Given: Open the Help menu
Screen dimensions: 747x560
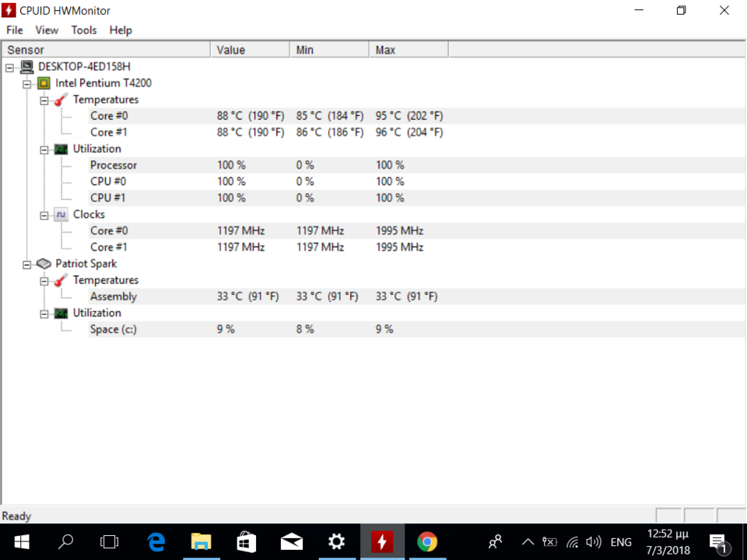Looking at the screenshot, I should pos(121,30).
